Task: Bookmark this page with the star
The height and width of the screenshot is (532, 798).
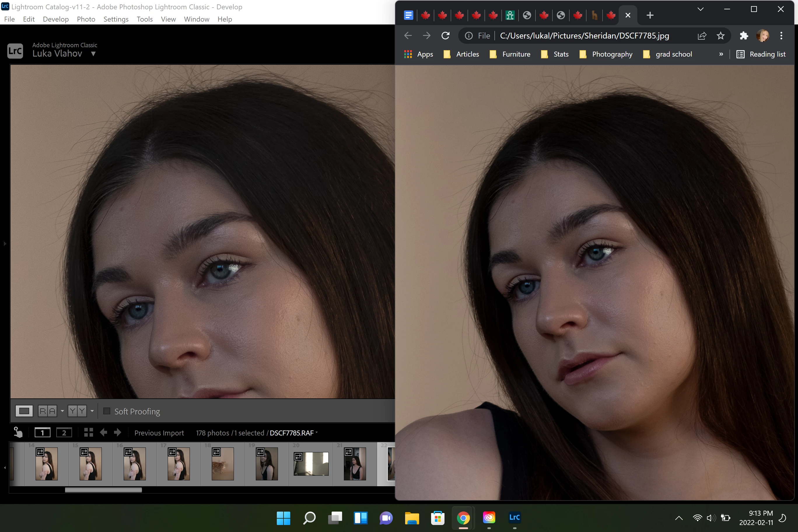Action: point(720,36)
